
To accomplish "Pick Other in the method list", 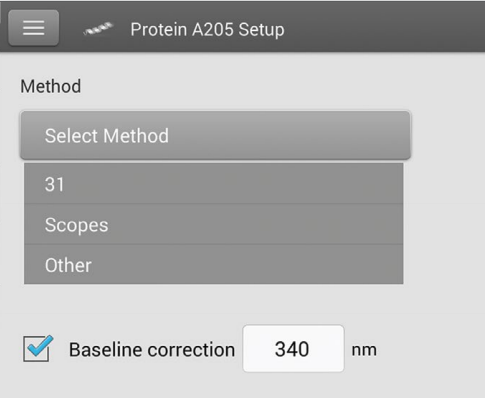I will (214, 265).
